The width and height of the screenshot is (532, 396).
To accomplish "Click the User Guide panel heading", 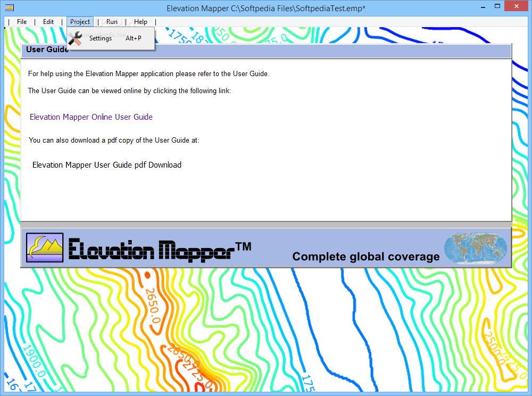I will pyautogui.click(x=47, y=49).
